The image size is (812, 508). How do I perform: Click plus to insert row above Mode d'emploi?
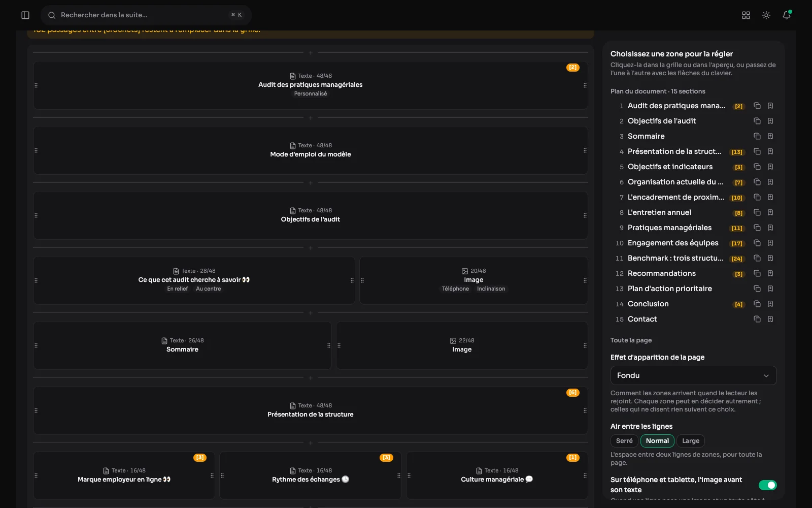(x=311, y=118)
